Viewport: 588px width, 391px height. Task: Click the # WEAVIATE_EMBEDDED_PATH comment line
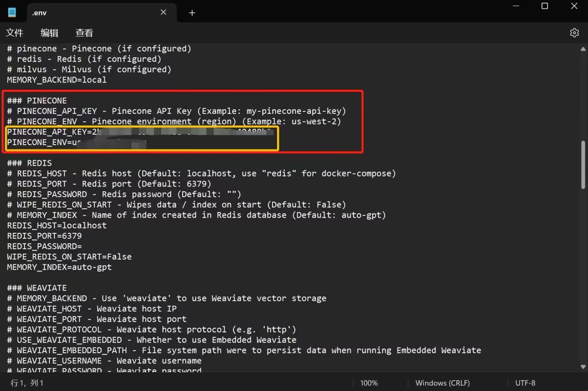coord(244,350)
